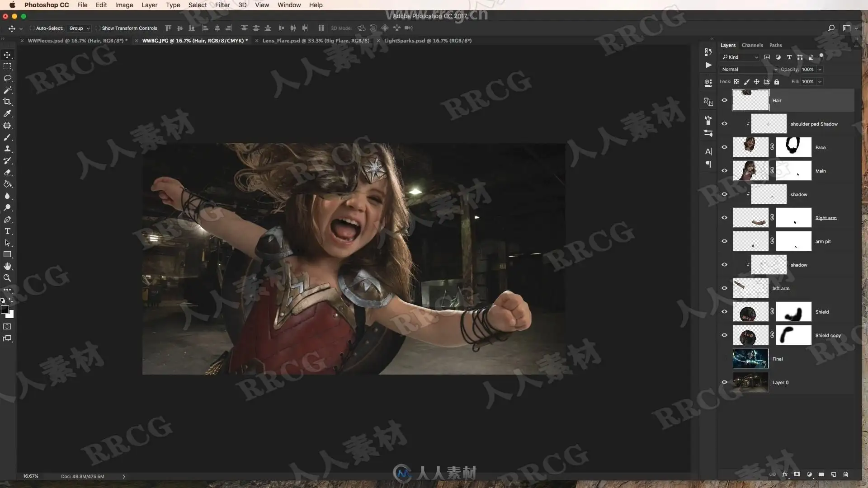Expand the Opacity slider dropdown arrow
This screenshot has height=488, width=868.
point(820,70)
